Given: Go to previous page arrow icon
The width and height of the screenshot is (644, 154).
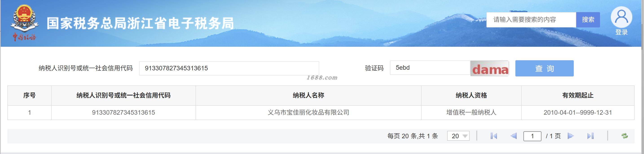Looking at the screenshot, I should 514,136.
